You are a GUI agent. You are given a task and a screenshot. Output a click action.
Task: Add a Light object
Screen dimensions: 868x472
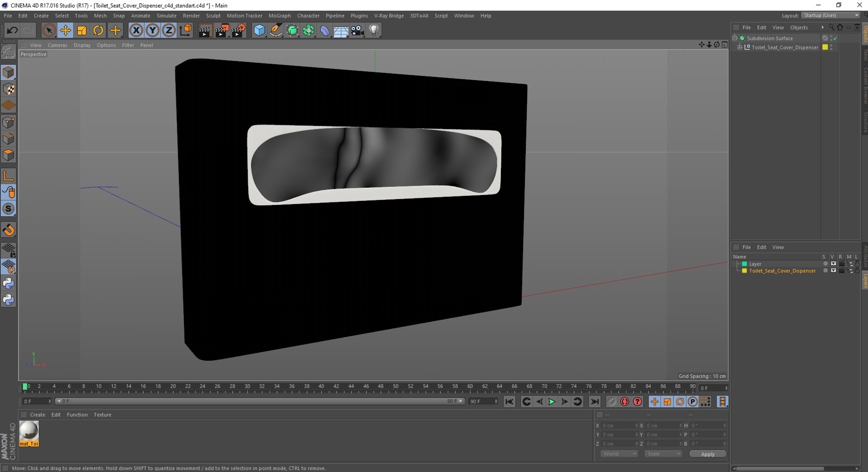click(x=374, y=30)
